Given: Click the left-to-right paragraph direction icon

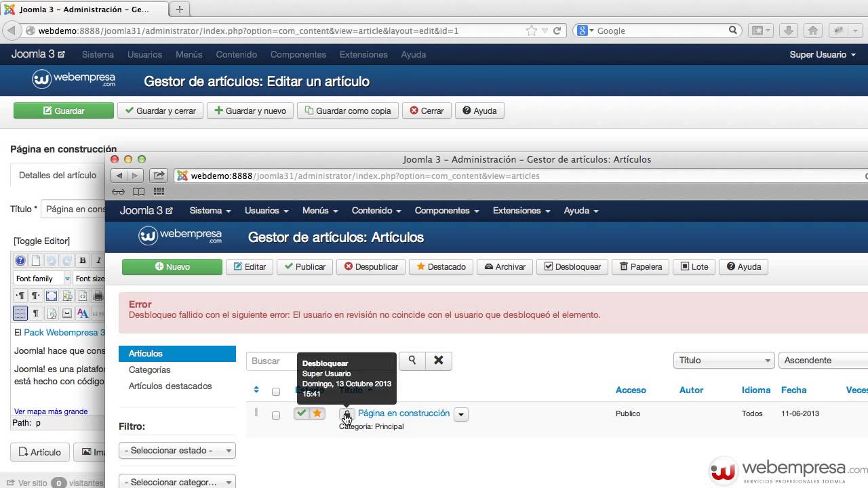Looking at the screenshot, I should click(20, 296).
